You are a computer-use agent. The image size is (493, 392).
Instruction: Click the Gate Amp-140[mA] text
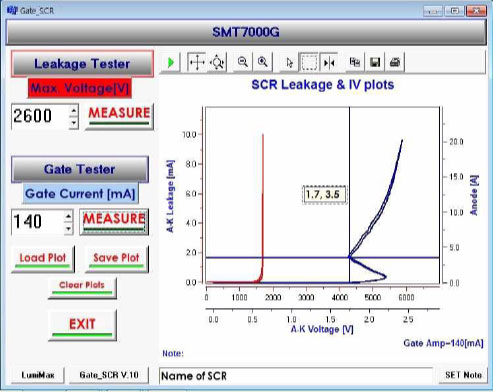[443, 343]
